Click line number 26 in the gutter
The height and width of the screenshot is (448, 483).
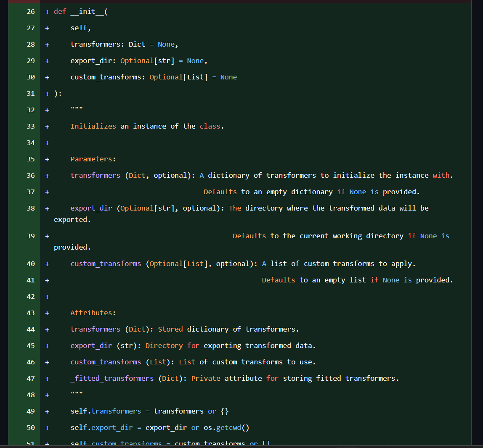(x=30, y=11)
